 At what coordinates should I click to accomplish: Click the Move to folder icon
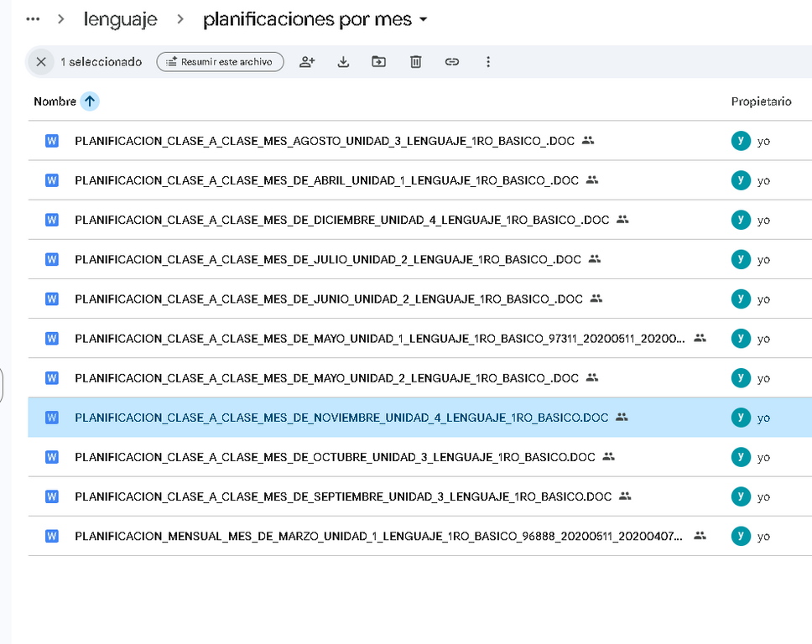click(379, 62)
